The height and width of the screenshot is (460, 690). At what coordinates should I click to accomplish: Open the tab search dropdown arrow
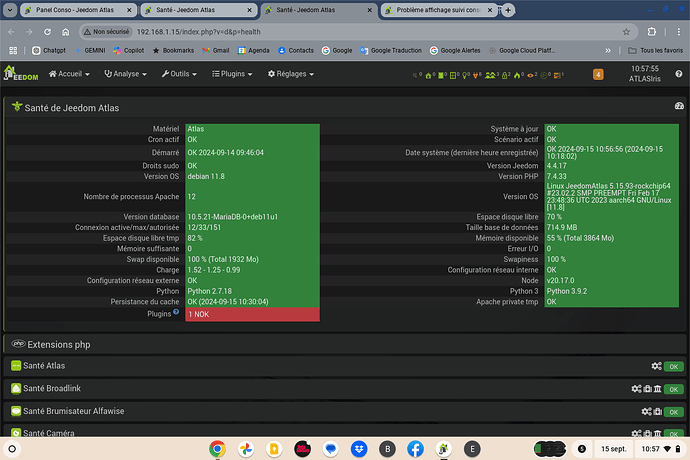tap(10, 10)
